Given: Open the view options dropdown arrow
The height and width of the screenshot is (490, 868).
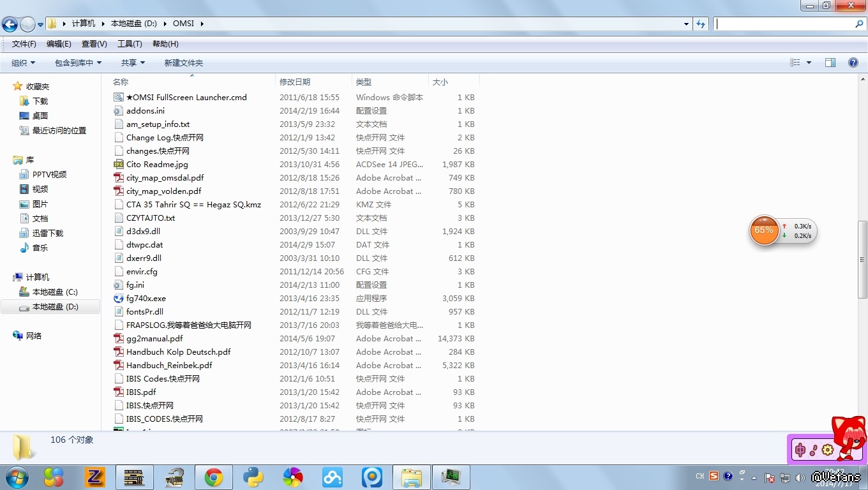Looking at the screenshot, I should point(809,63).
